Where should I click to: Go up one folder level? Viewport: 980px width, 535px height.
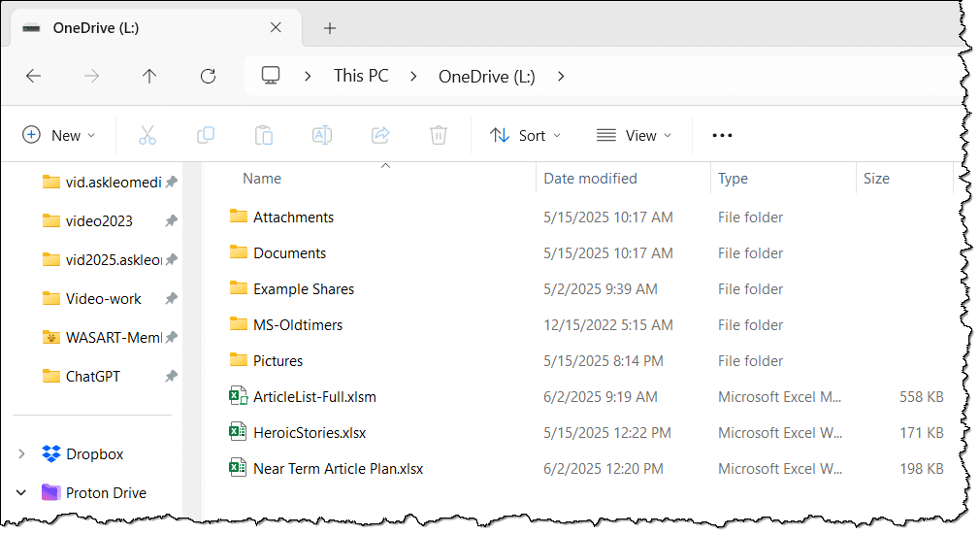click(x=149, y=76)
